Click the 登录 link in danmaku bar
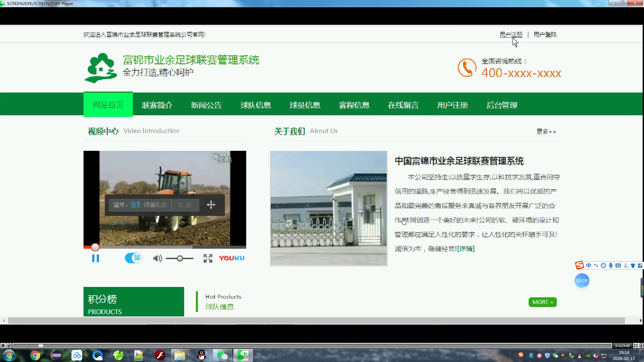Viewport: 644px width, 362px height. (x=135, y=205)
